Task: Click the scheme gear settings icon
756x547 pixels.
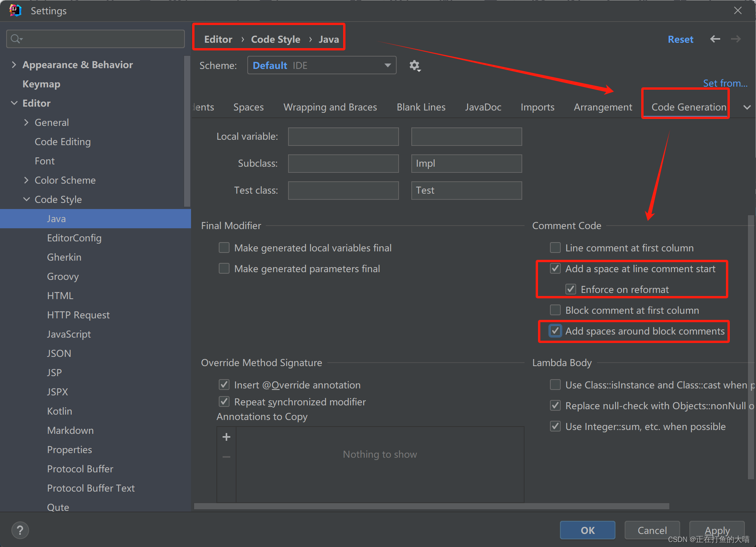Action: (414, 65)
